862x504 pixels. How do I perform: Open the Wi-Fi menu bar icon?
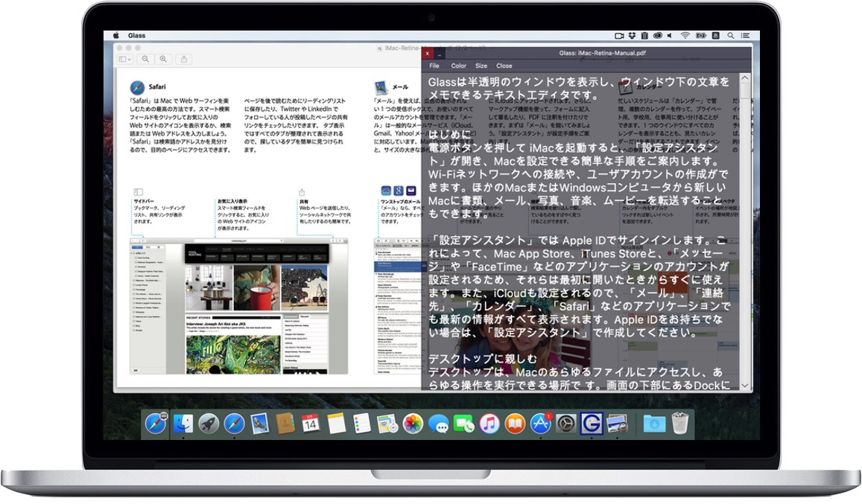[x=685, y=35]
